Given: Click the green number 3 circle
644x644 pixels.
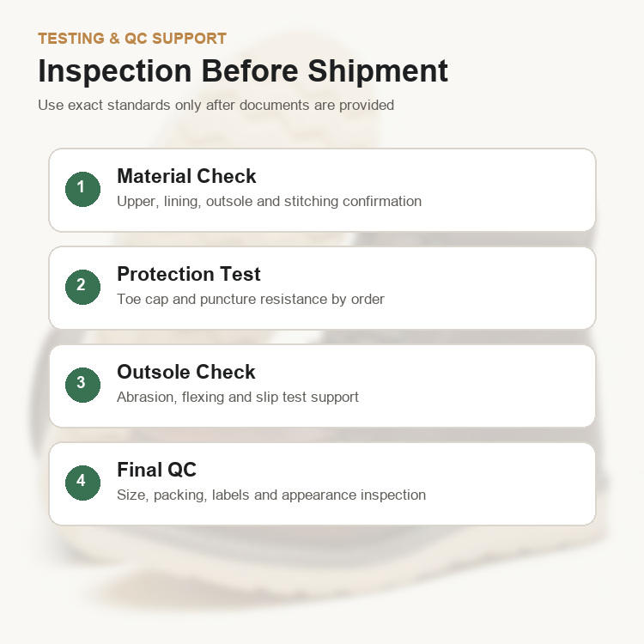Looking at the screenshot, I should (82, 385).
